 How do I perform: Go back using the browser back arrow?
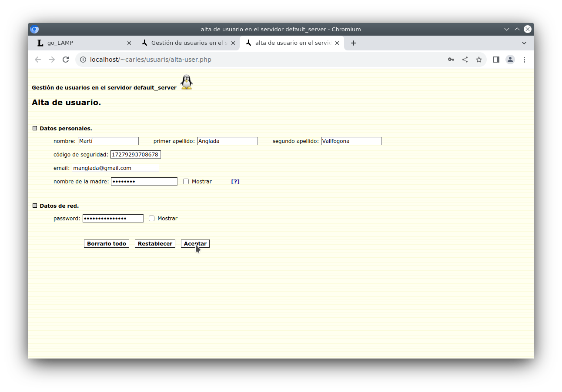click(x=38, y=60)
